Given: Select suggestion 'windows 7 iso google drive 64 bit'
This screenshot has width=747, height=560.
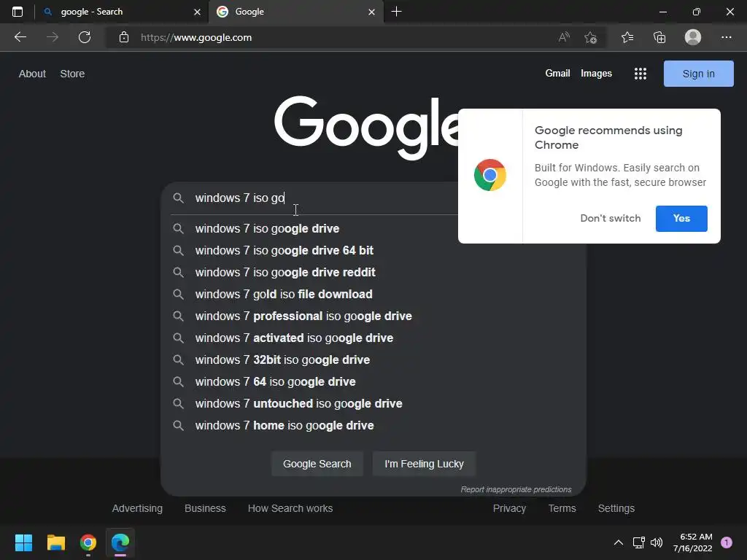Looking at the screenshot, I should (x=373, y=251).
